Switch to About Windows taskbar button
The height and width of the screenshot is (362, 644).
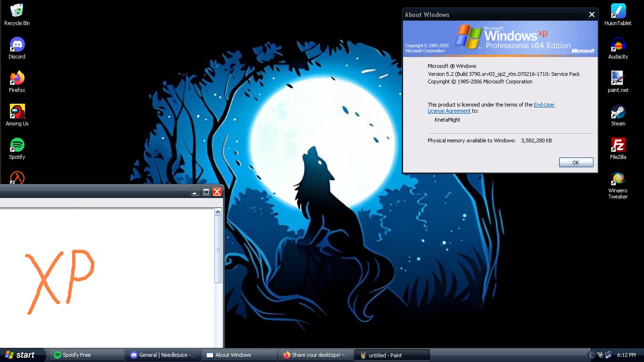click(239, 355)
